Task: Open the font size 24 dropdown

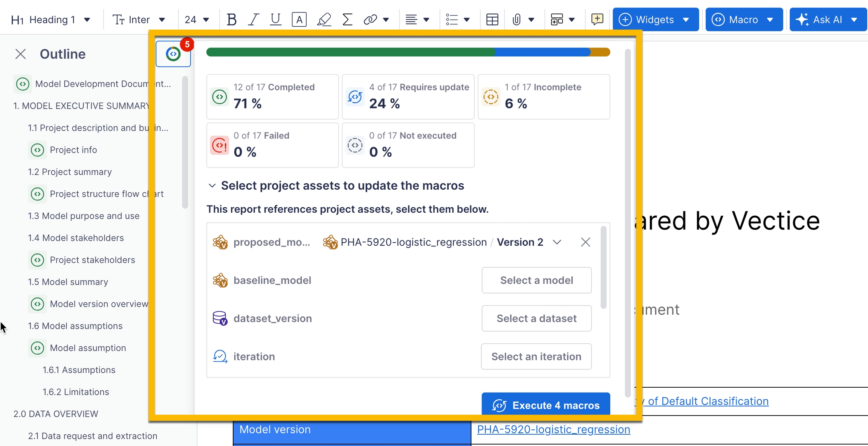Action: click(197, 20)
